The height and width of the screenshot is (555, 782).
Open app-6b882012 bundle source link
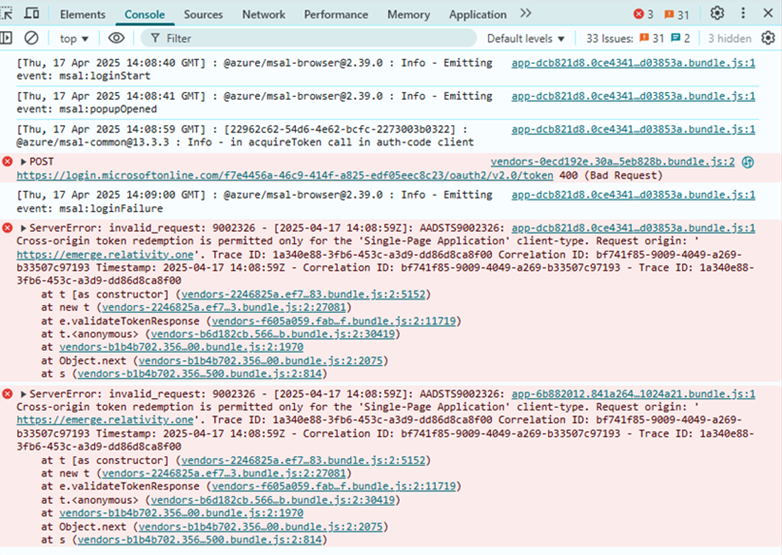click(x=633, y=394)
